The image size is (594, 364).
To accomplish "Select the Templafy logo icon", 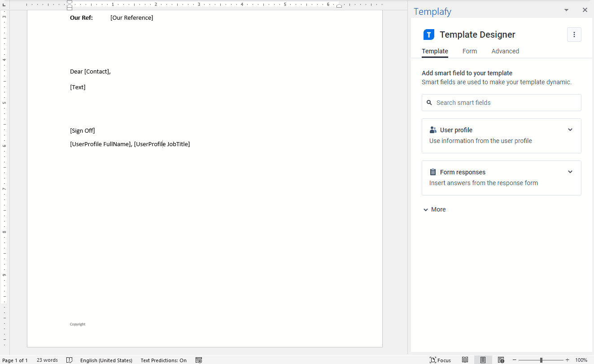I will coord(428,35).
